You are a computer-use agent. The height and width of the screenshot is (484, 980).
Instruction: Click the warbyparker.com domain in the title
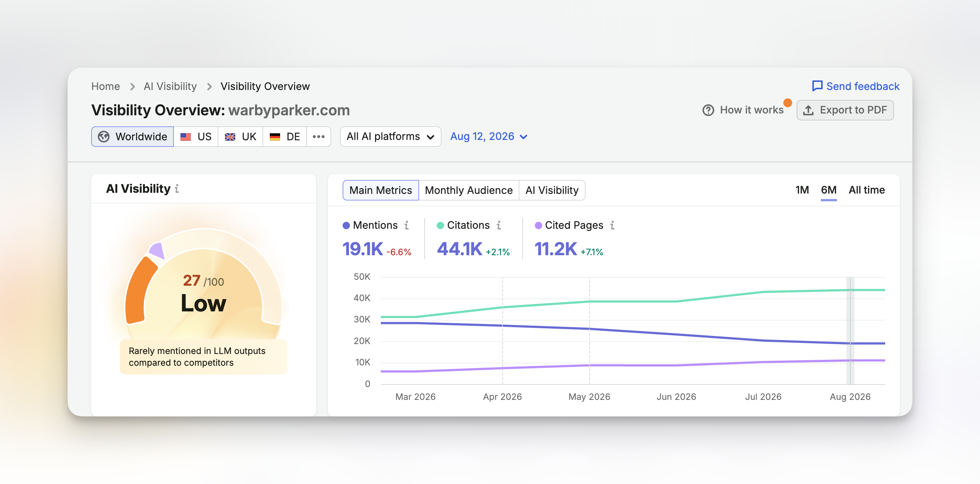tap(289, 111)
